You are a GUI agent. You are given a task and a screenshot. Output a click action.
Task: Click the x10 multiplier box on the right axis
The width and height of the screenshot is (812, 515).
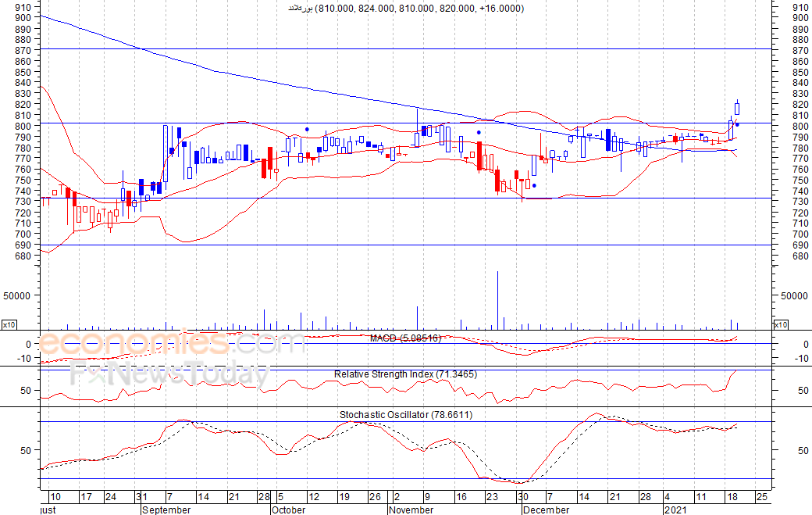[781, 325]
